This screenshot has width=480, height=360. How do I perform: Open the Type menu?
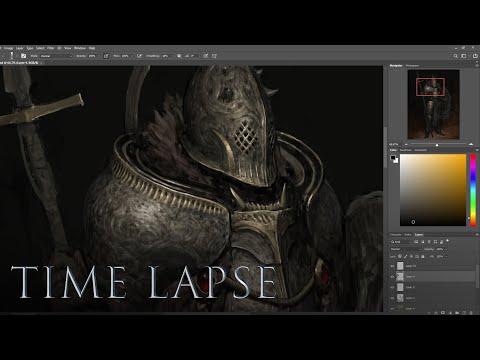(30, 48)
